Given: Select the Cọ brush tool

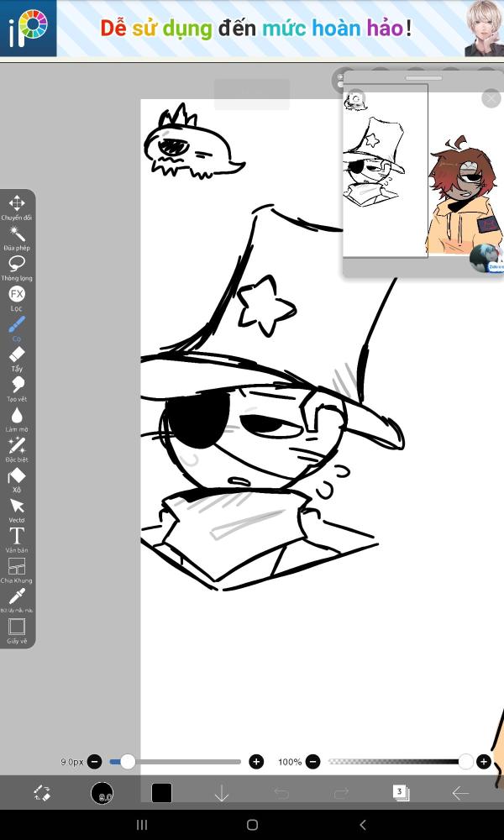Looking at the screenshot, I should (x=17, y=328).
